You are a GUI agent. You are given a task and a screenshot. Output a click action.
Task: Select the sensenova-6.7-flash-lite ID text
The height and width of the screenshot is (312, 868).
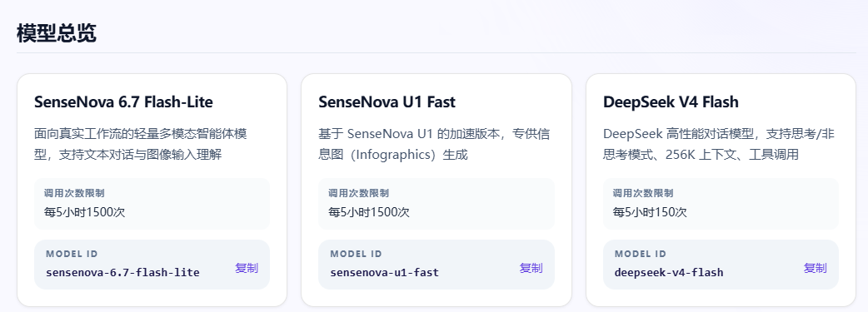tap(123, 273)
